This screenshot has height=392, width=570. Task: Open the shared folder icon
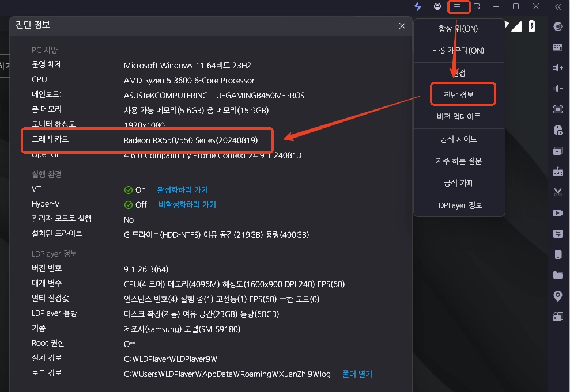click(558, 275)
